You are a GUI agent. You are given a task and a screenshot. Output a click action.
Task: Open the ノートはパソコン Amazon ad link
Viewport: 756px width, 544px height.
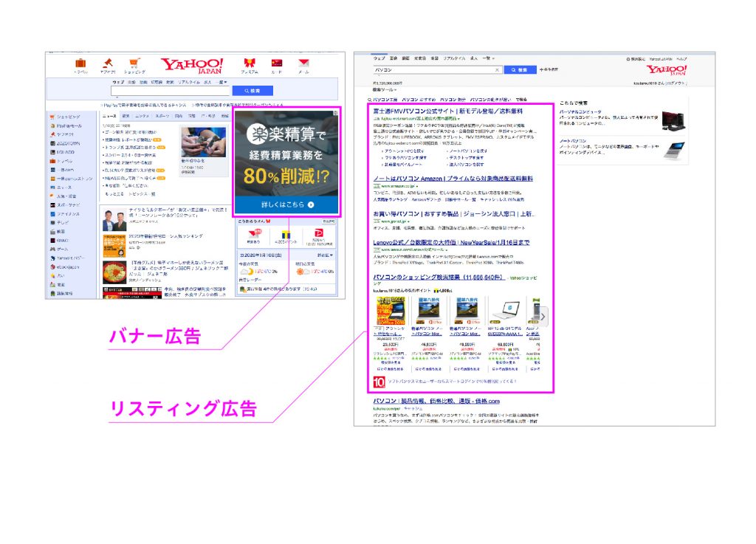[453, 179]
